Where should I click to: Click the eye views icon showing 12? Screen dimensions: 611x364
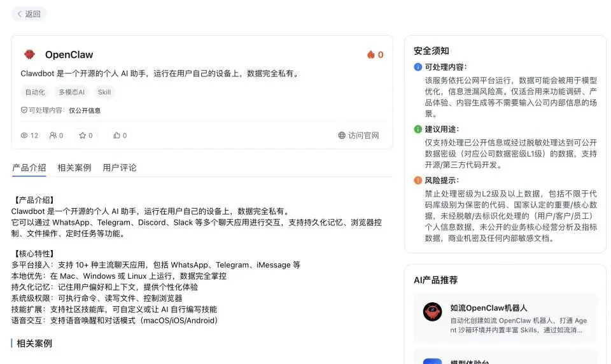pyautogui.click(x=24, y=136)
